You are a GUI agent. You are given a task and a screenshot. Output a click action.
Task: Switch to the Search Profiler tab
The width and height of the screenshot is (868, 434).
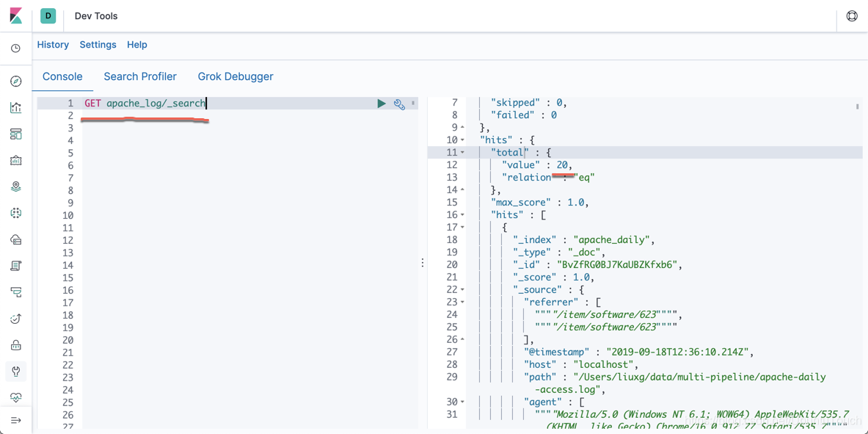pos(140,76)
